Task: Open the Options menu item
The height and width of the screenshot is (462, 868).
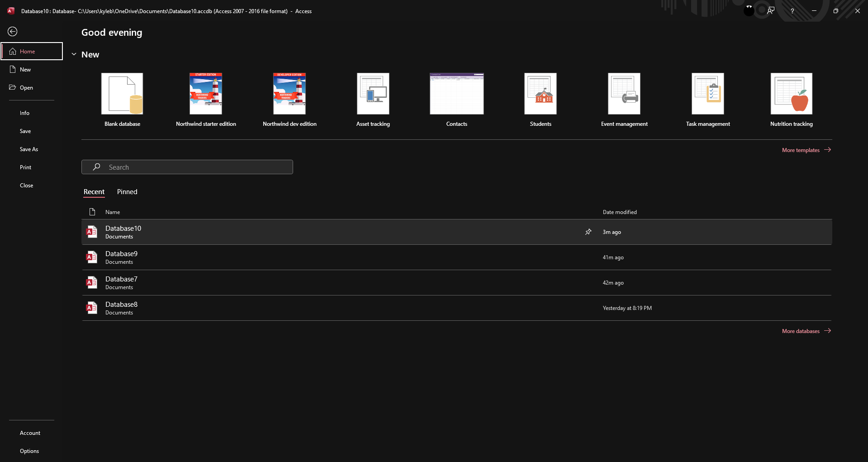Action: pos(29,451)
